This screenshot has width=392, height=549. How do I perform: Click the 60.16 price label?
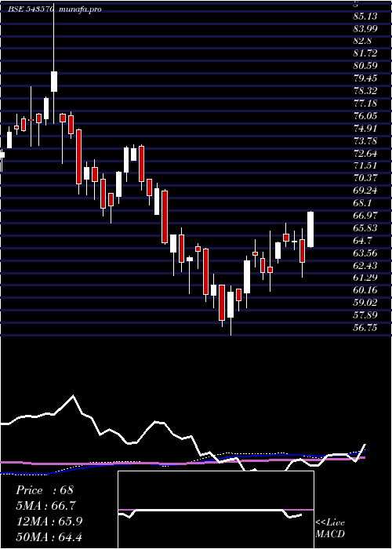point(365,290)
